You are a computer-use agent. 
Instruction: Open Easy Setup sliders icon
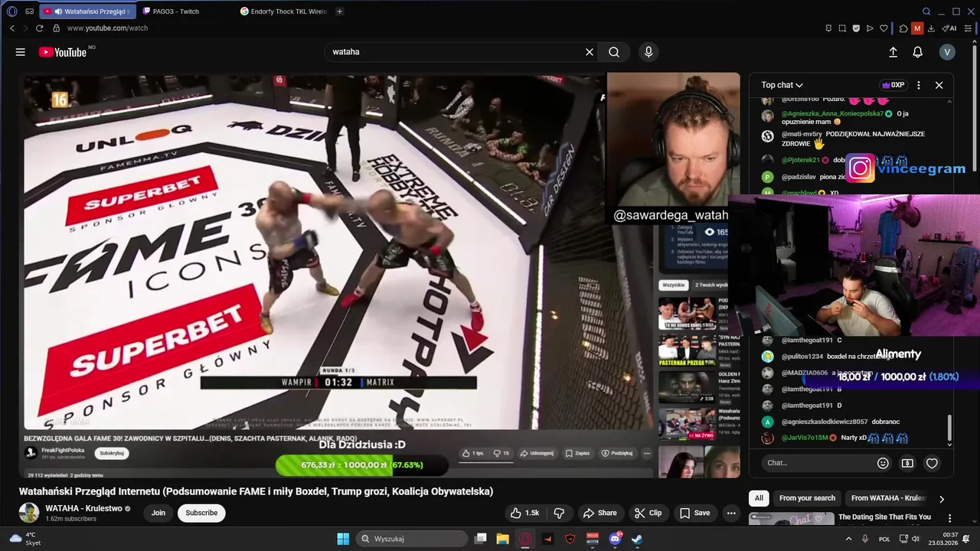[x=968, y=28]
